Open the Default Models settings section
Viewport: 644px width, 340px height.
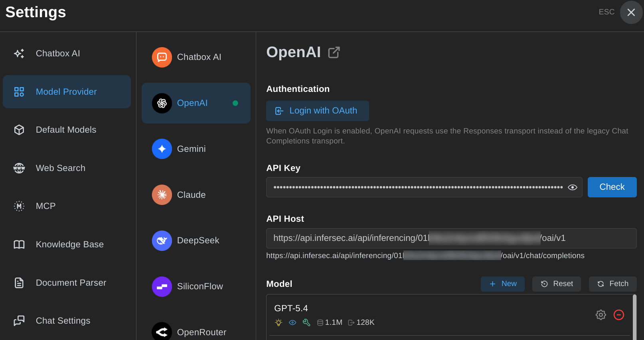pos(67,130)
